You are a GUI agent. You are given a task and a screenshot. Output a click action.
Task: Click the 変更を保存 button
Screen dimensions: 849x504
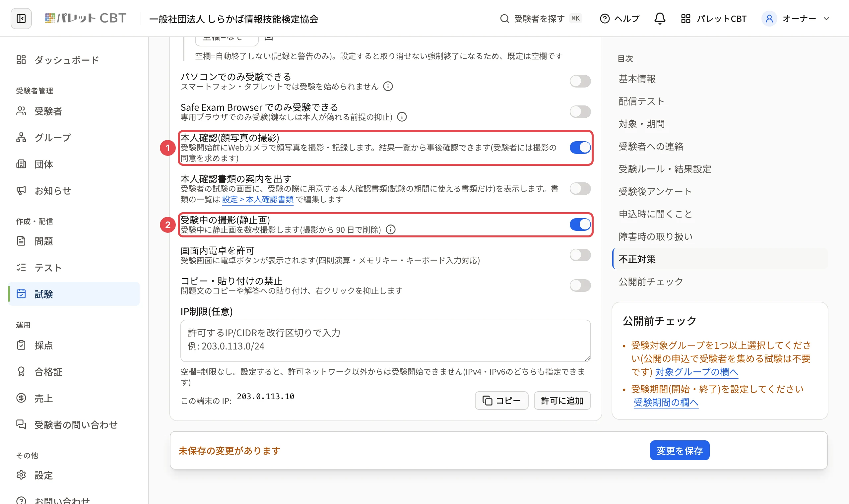pyautogui.click(x=679, y=450)
